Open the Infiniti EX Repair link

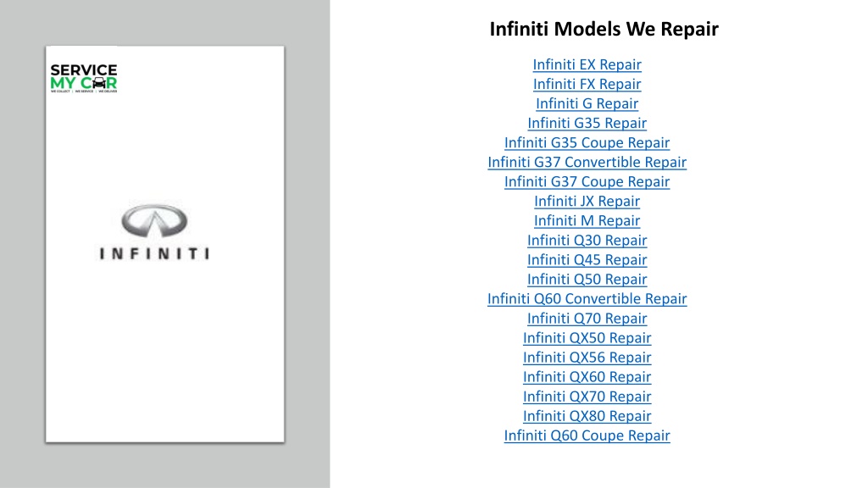(587, 64)
